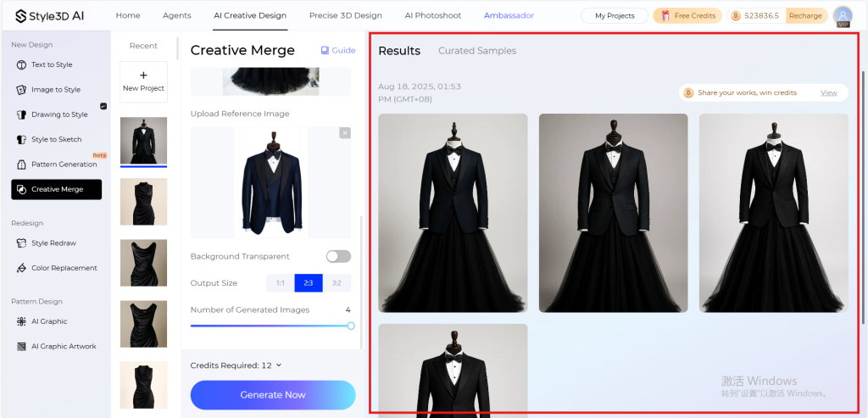Screen dimensions: 868x418
Task: Select the AI Graphic icon
Action: [21, 321]
